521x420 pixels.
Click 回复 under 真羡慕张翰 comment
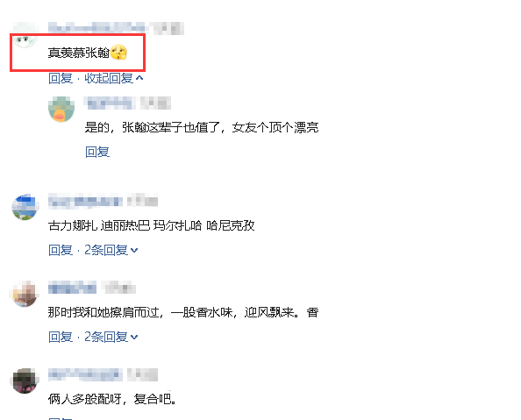point(61,78)
